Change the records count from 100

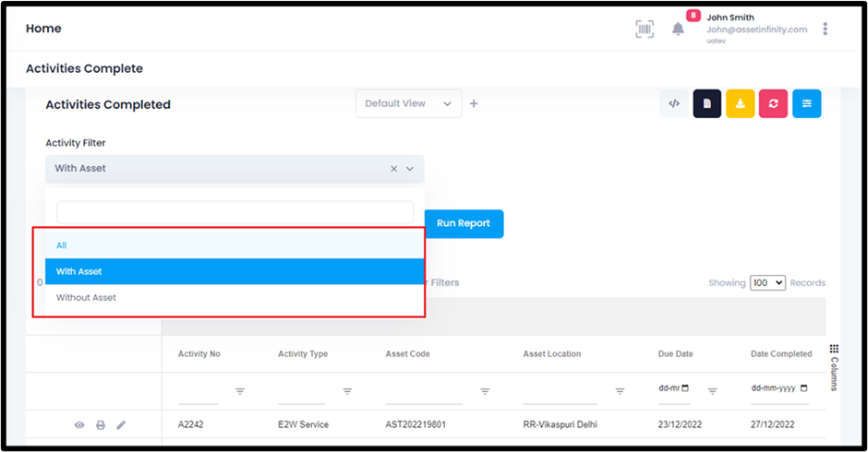click(767, 282)
